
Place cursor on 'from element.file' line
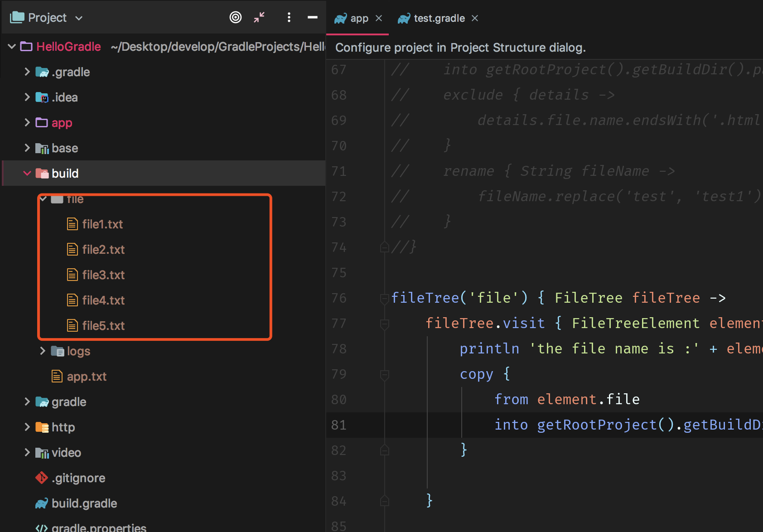(x=567, y=399)
